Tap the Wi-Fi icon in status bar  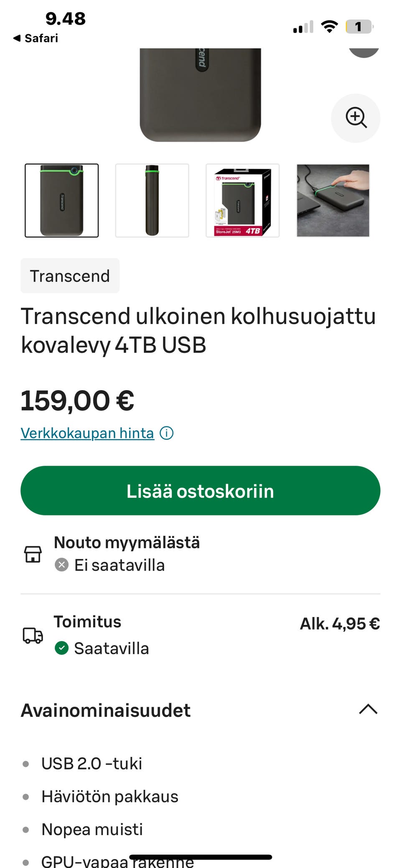click(x=330, y=26)
